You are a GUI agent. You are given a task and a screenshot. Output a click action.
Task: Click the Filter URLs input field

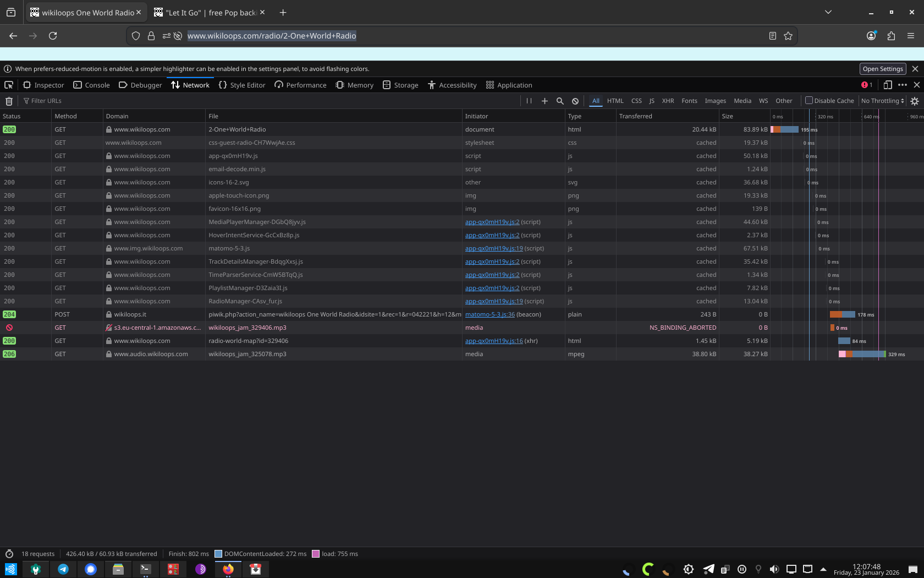(269, 101)
